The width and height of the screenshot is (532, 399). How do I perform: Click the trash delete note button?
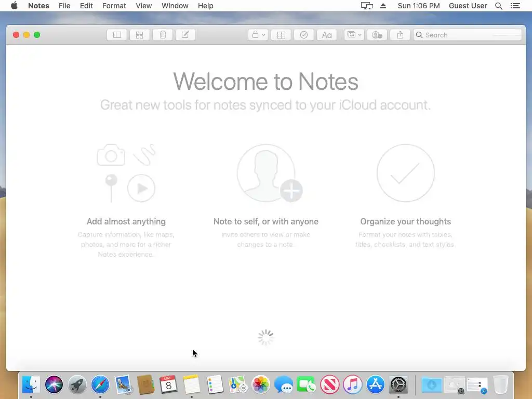click(x=163, y=35)
